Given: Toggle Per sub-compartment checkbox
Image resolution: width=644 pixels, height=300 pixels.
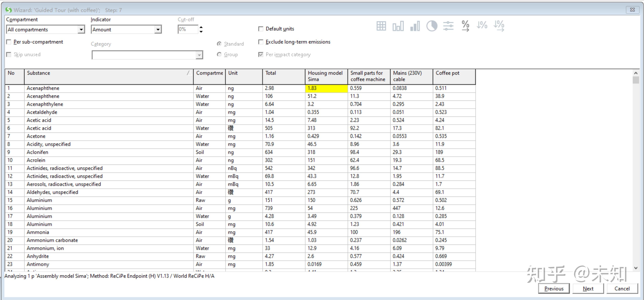Looking at the screenshot, I should (9, 42).
